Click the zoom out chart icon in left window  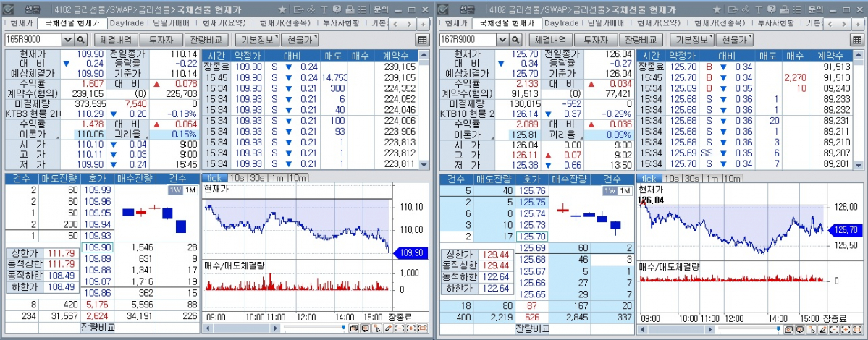pyautogui.click(x=401, y=328)
